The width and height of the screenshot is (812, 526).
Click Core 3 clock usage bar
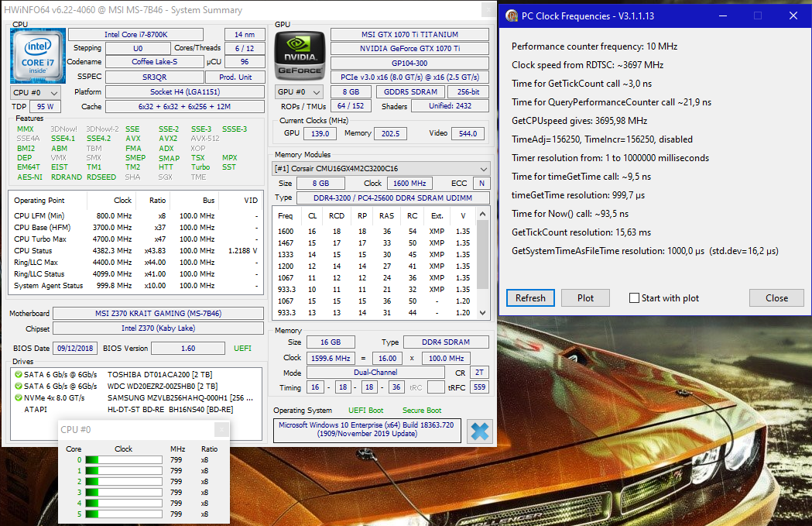(x=123, y=493)
